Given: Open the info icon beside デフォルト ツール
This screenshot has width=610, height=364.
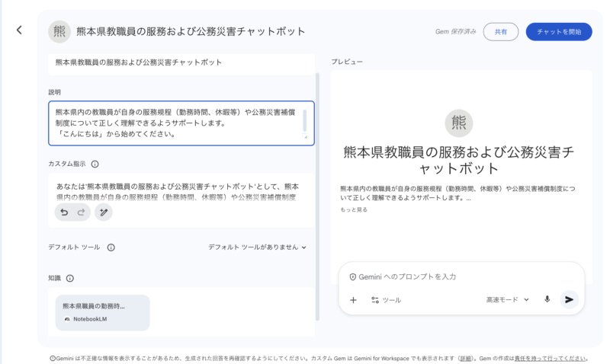Looking at the screenshot, I should click(111, 247).
